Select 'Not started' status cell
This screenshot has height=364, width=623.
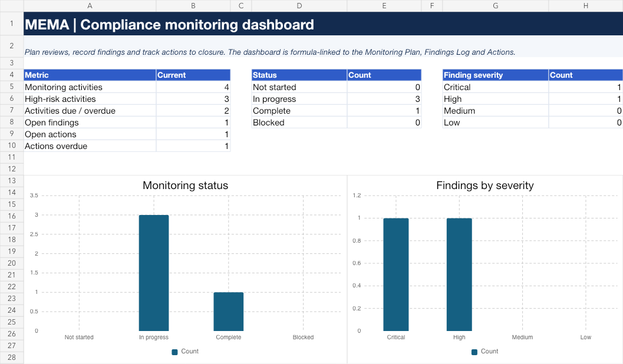click(x=299, y=87)
